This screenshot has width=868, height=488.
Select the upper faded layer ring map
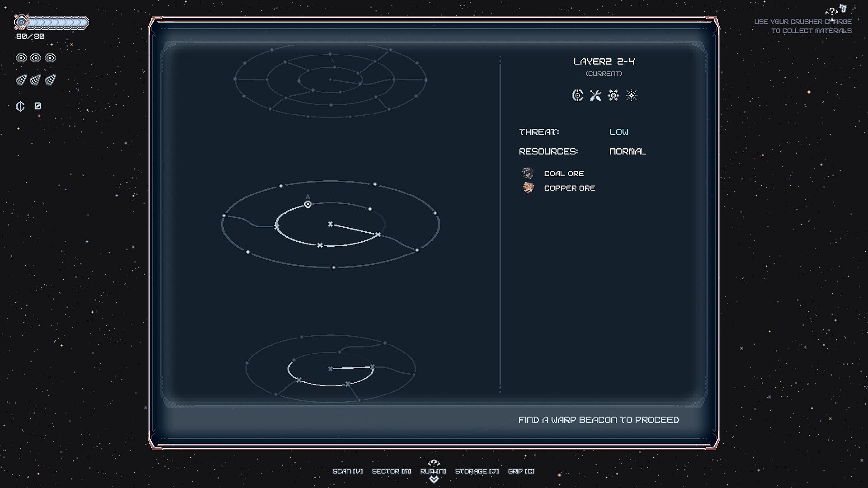(x=330, y=80)
